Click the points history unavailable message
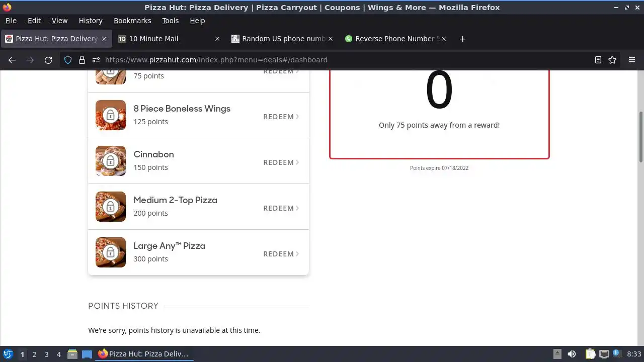The height and width of the screenshot is (362, 644). point(174,330)
